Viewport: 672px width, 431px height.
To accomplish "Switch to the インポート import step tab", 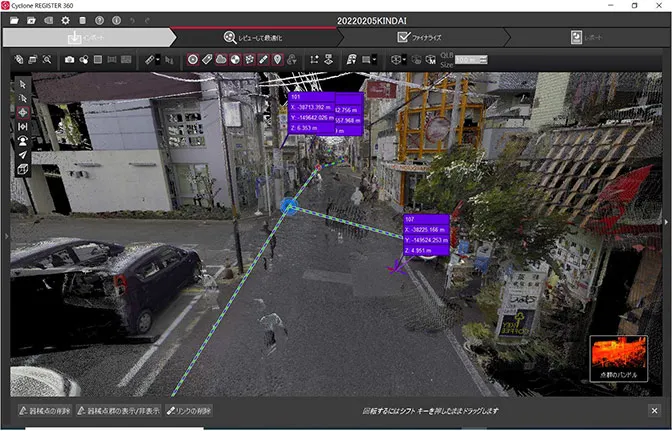I will 88,38.
